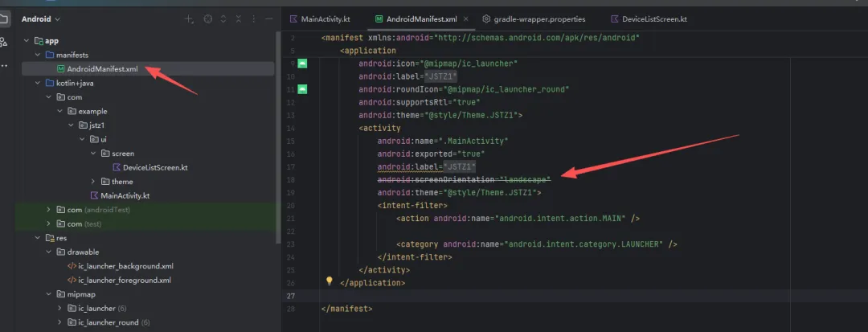
Task: Expand the theme package folder
Action: (93, 182)
